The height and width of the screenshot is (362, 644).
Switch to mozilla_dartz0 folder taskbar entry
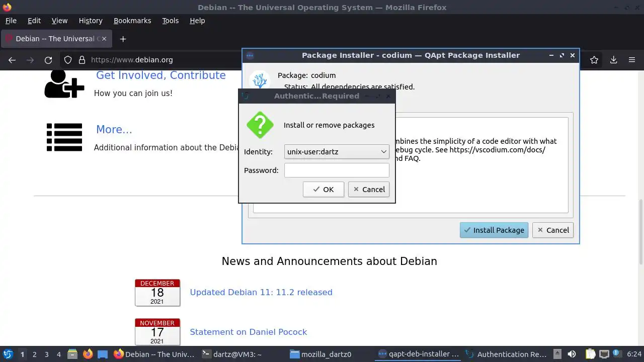[x=330, y=354]
